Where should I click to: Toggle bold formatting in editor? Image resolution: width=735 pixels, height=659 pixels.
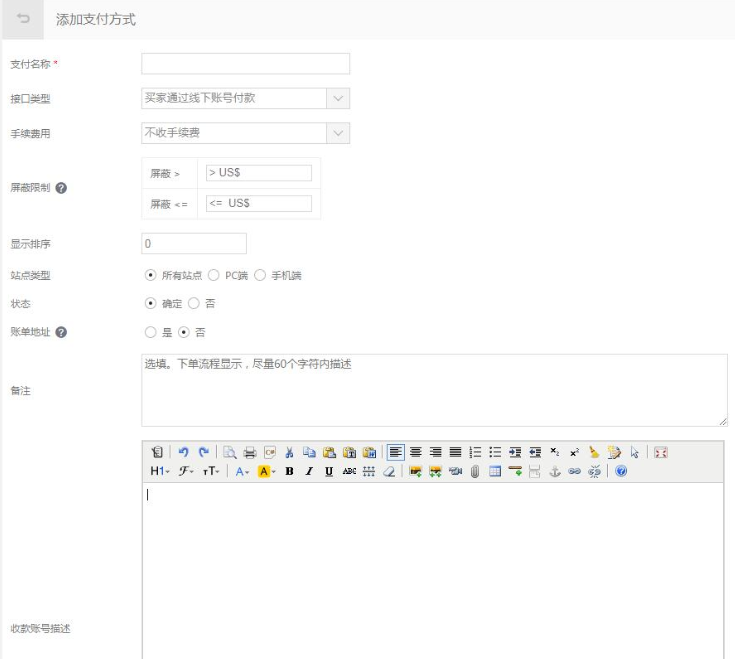(x=290, y=471)
